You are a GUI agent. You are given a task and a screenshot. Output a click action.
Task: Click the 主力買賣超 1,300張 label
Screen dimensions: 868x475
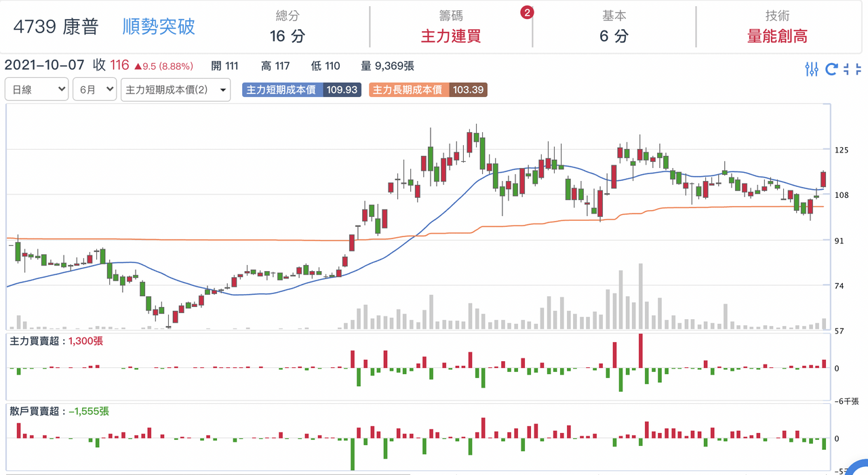point(56,342)
